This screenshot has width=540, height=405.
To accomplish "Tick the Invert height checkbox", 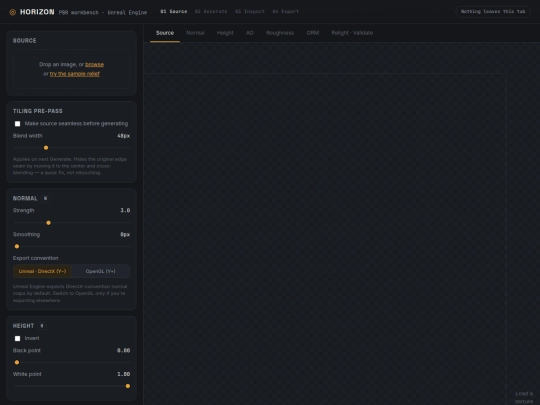I will click(x=17, y=339).
